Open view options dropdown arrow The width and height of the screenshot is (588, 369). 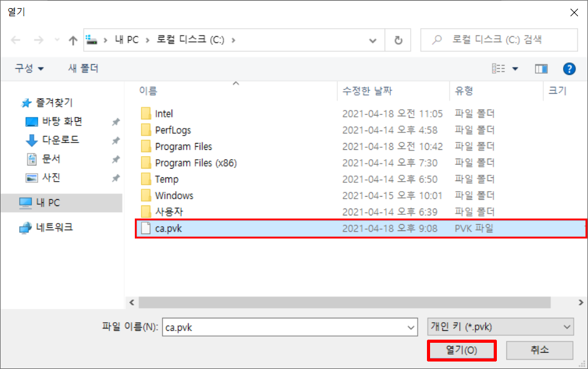(515, 69)
